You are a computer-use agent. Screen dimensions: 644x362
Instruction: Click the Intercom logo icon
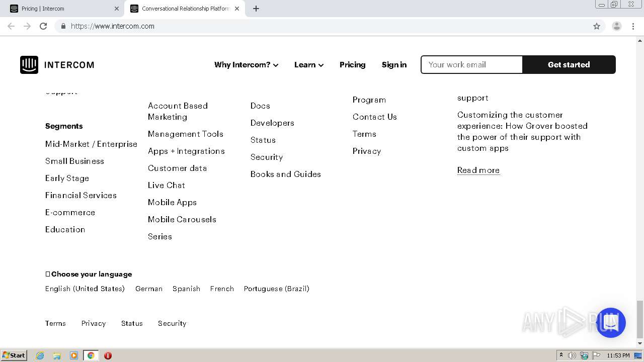click(29, 65)
